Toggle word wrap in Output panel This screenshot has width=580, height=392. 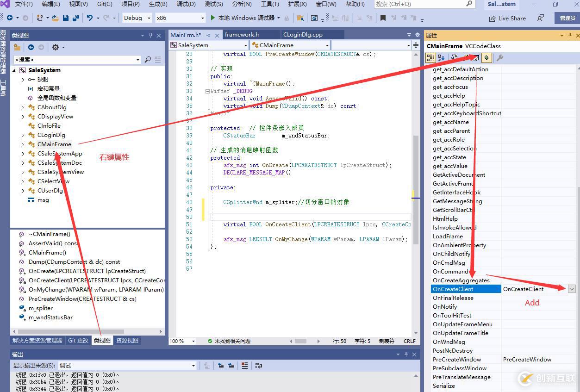tap(259, 366)
